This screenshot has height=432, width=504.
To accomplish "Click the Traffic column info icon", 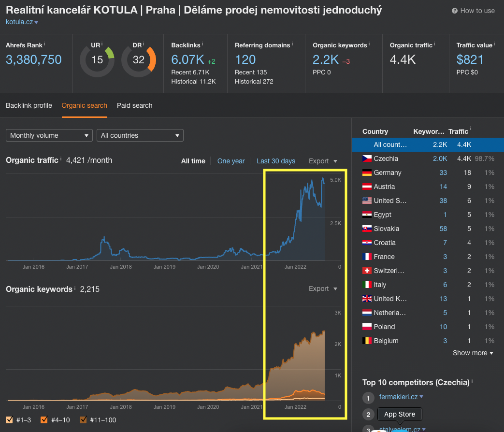I will [x=471, y=129].
